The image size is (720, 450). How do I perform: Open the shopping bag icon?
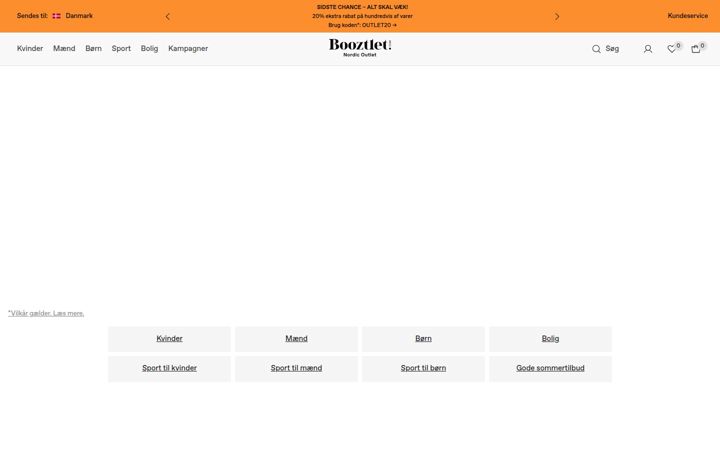click(696, 49)
